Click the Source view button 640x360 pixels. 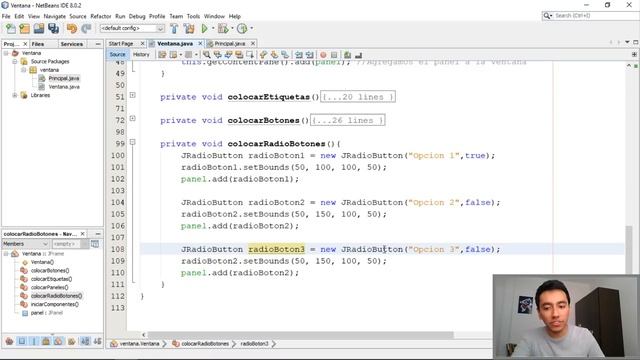[x=118, y=55]
